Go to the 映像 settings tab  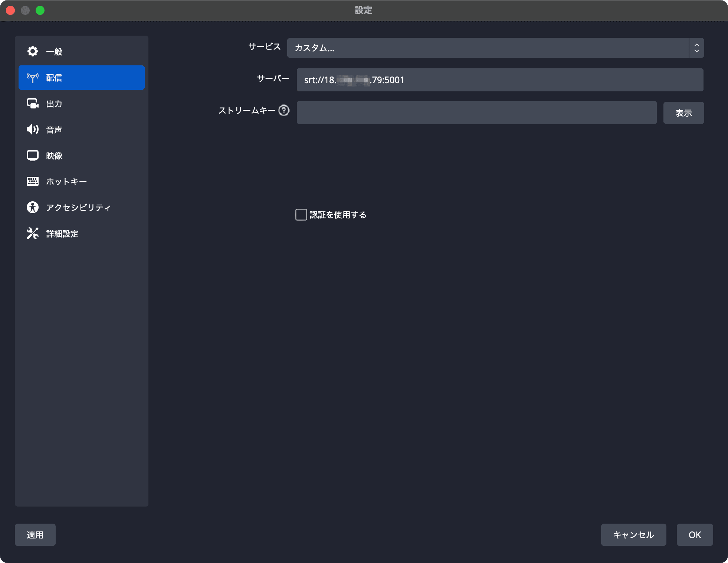82,156
